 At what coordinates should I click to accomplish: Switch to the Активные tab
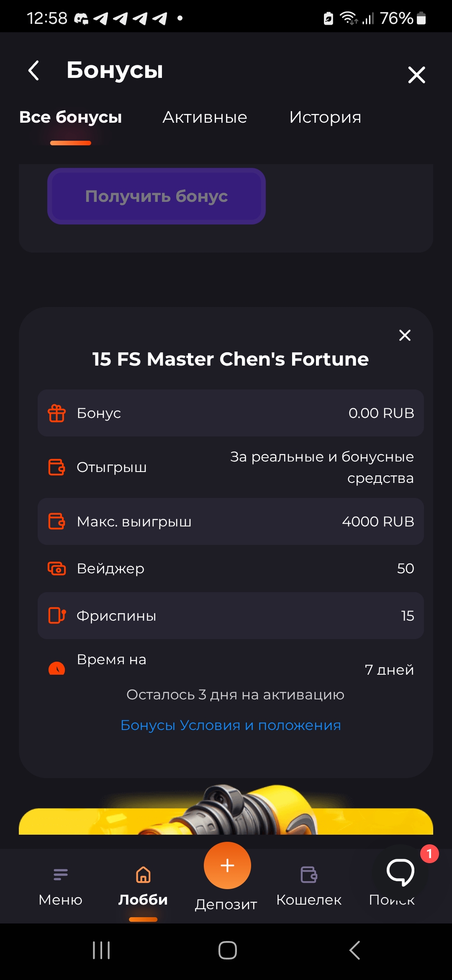point(205,118)
